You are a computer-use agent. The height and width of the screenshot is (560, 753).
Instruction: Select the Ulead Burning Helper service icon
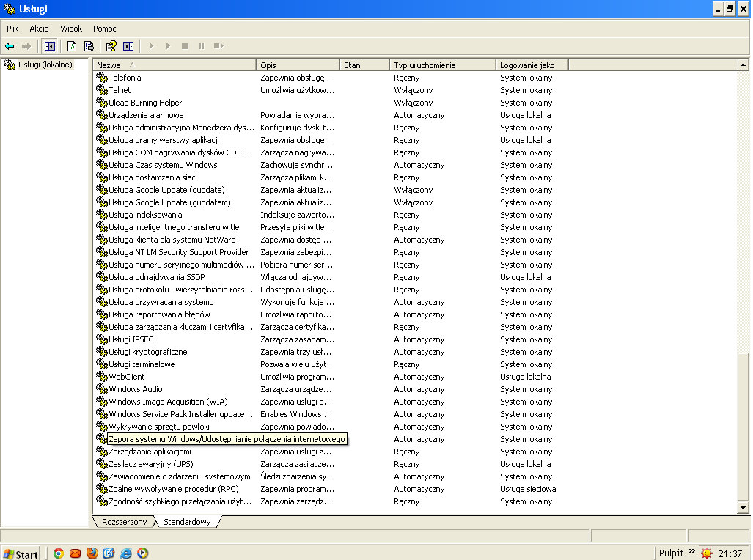point(101,102)
